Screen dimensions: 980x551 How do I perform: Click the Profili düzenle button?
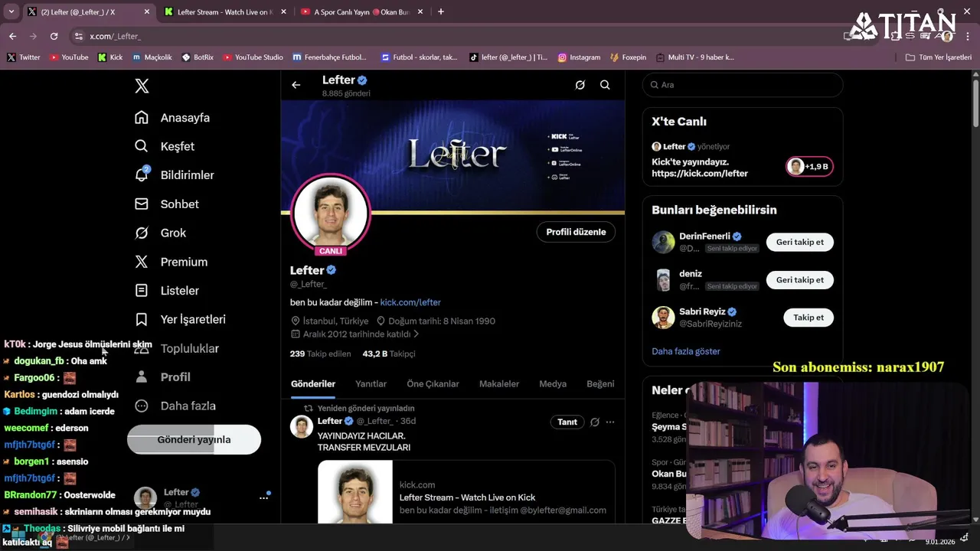point(576,232)
